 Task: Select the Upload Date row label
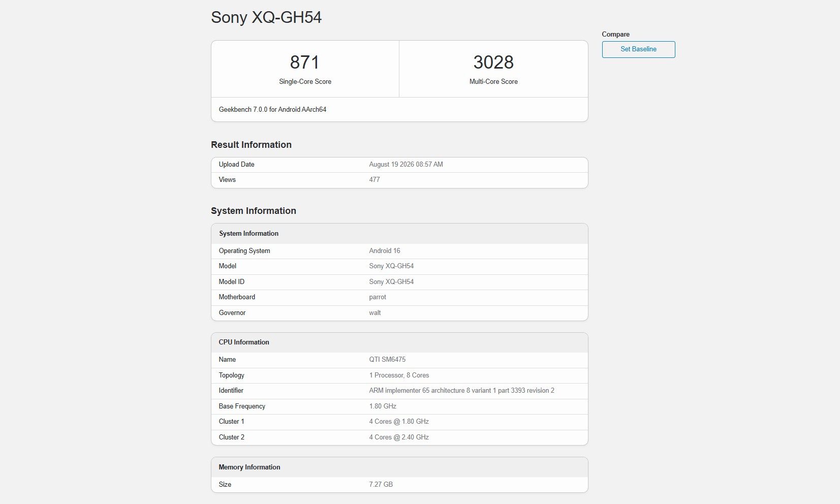click(236, 165)
